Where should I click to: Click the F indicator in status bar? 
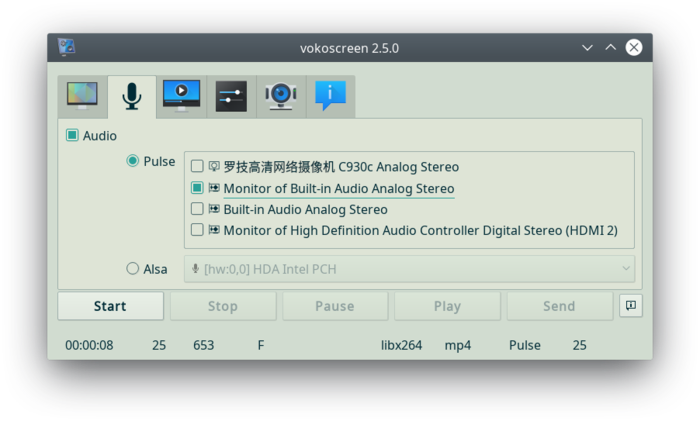261,345
